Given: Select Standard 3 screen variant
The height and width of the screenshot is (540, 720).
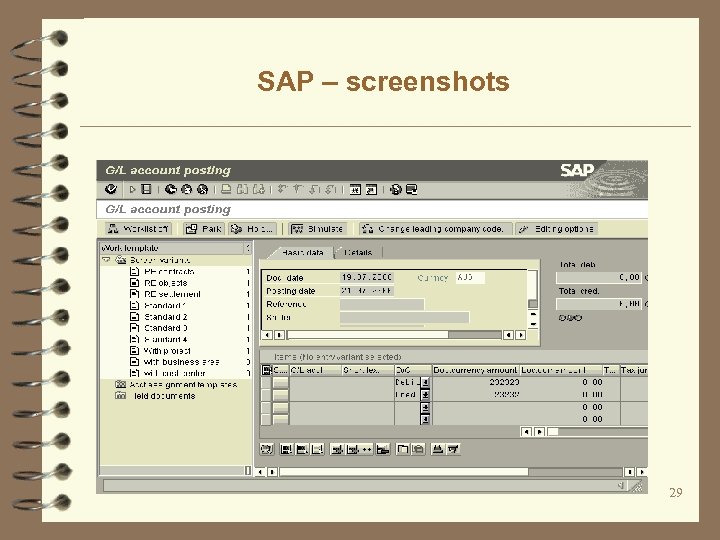Looking at the screenshot, I should point(166,328).
